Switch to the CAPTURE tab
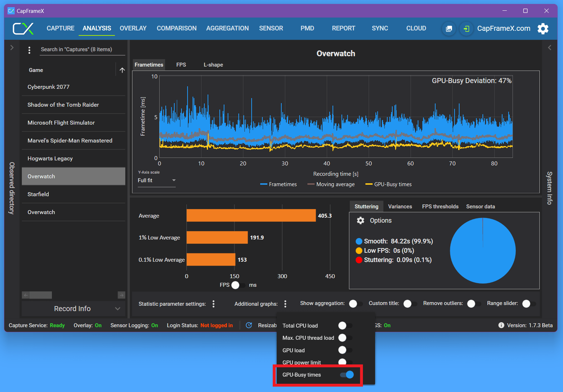The width and height of the screenshot is (563, 392). point(60,28)
